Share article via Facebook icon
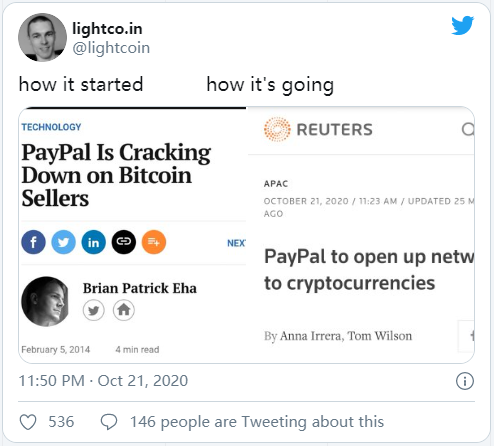 coord(33,242)
